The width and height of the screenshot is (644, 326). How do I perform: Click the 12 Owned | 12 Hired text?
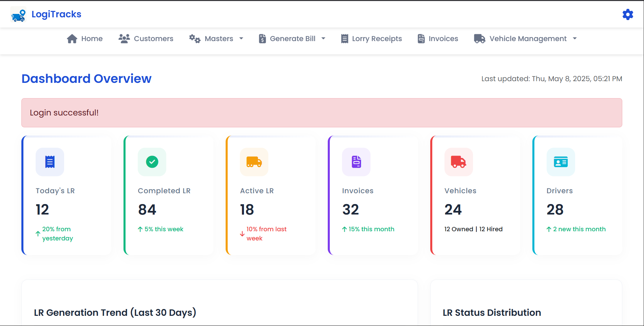tap(474, 229)
